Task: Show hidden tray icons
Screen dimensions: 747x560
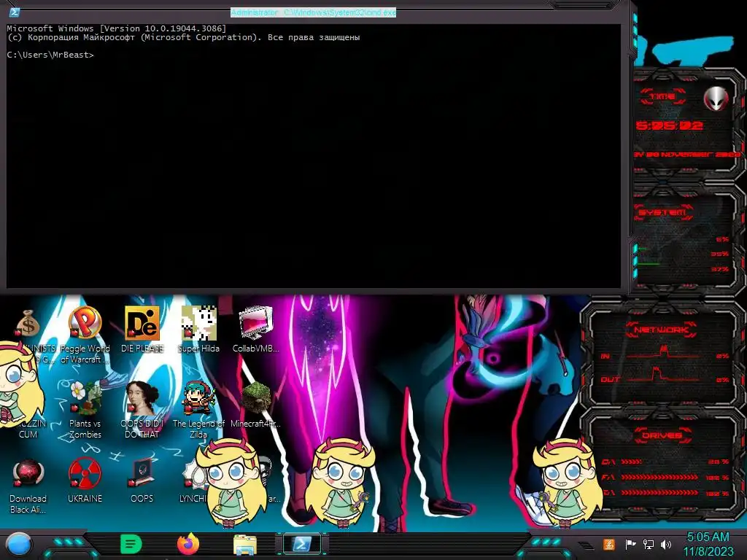Action: pyautogui.click(x=586, y=545)
